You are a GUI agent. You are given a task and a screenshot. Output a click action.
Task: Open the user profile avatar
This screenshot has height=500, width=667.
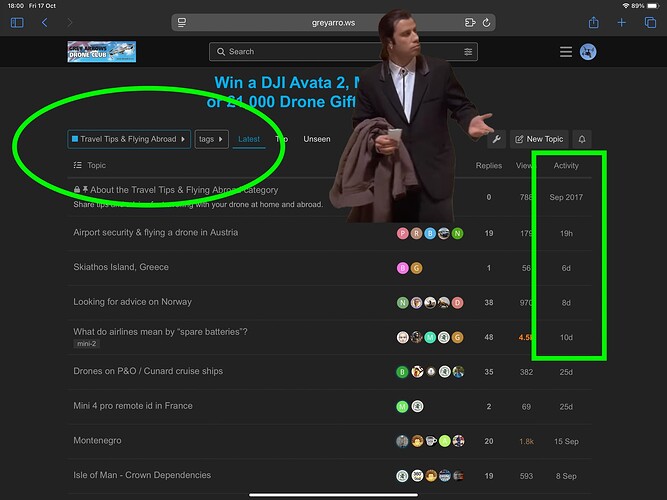[588, 52]
